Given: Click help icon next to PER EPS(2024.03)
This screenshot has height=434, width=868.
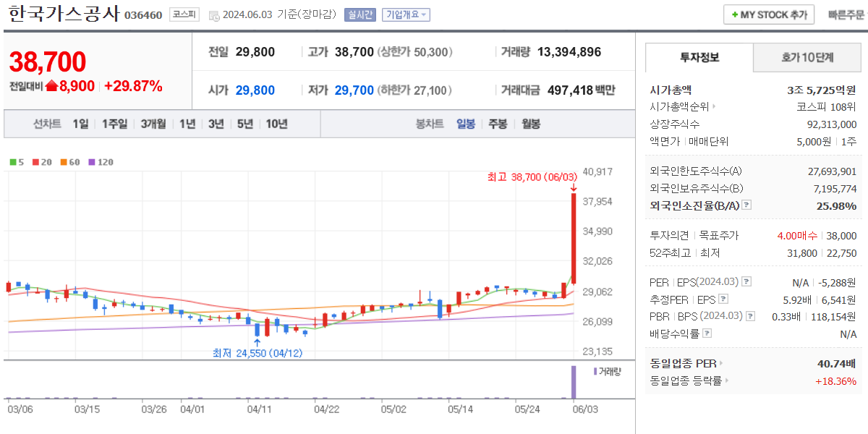Looking at the screenshot, I should (746, 281).
